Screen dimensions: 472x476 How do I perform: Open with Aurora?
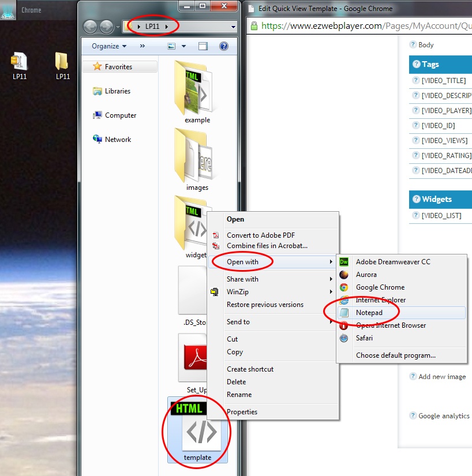click(x=402, y=275)
